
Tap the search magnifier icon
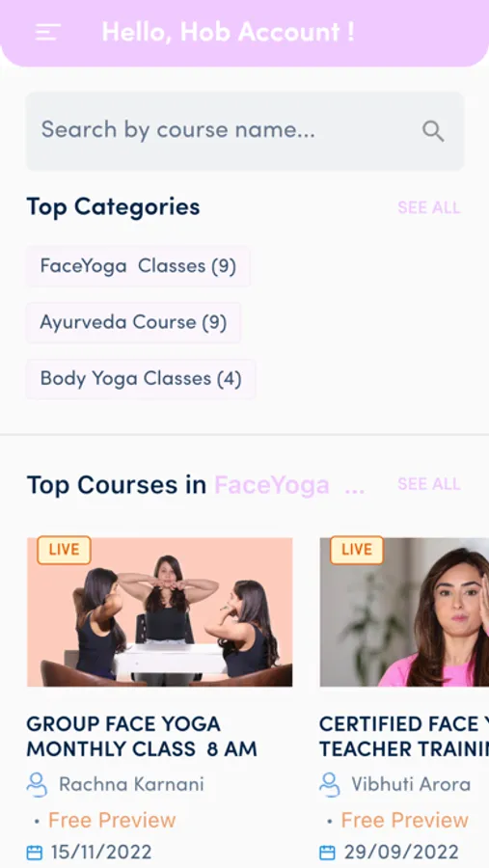433,131
